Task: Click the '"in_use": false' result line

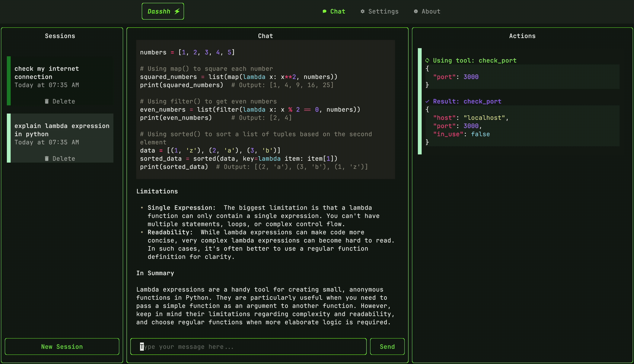Action: tap(461, 134)
